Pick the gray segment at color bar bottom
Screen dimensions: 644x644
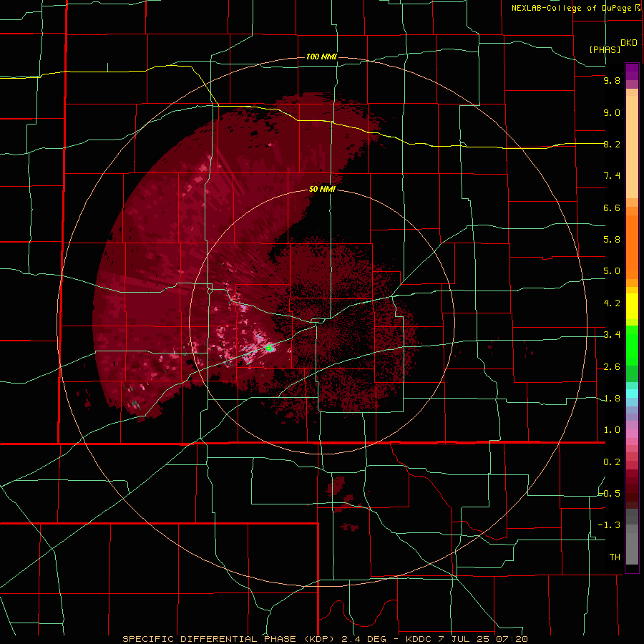[632, 548]
